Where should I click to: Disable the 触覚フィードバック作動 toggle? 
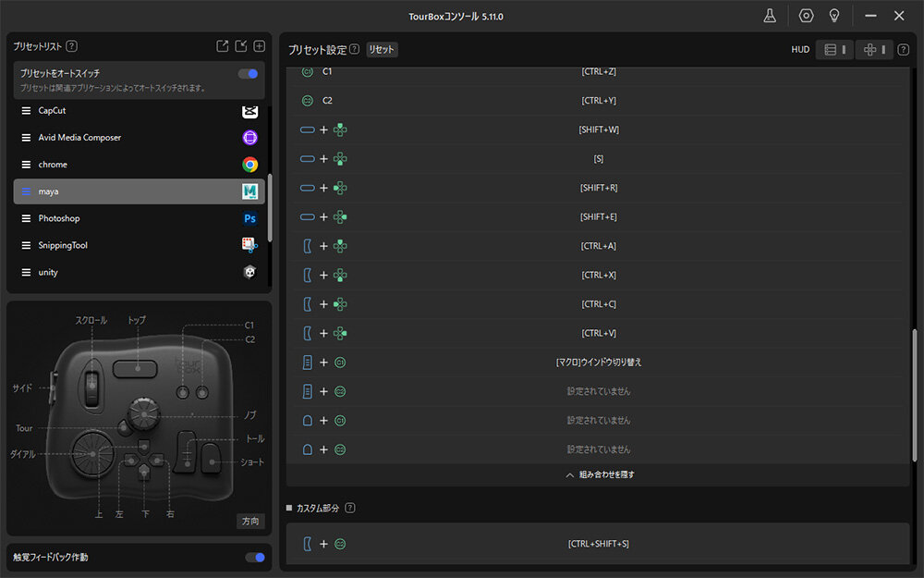[x=254, y=558]
